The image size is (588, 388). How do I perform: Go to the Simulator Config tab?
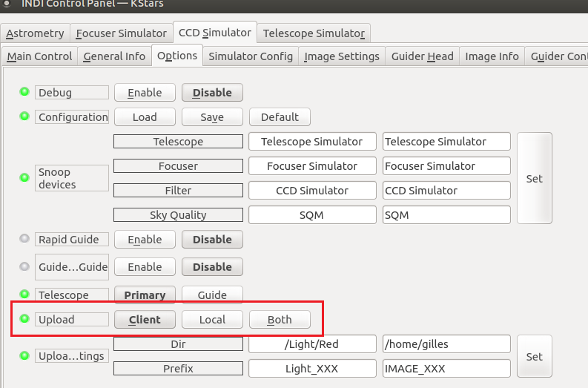[x=251, y=56]
